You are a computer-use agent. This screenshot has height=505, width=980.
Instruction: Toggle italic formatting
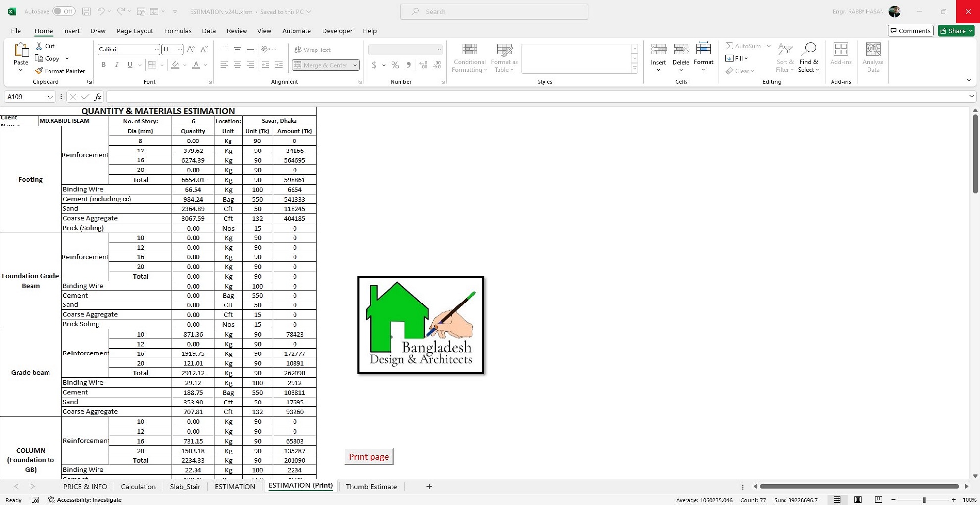(x=117, y=65)
